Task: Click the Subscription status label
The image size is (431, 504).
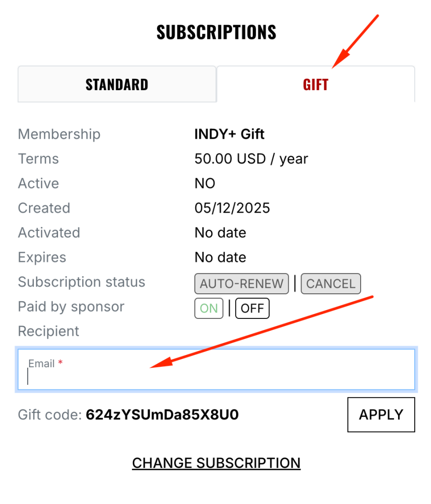Action: click(x=82, y=282)
